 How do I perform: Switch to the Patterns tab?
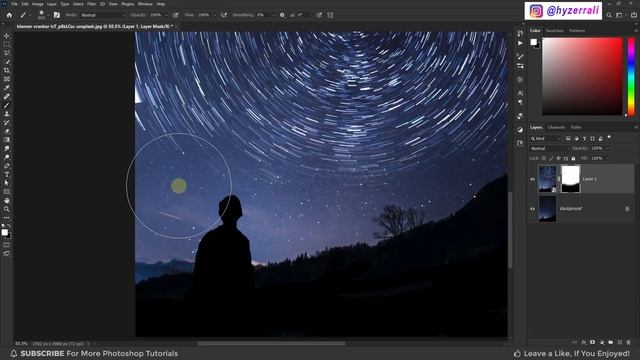[577, 31]
